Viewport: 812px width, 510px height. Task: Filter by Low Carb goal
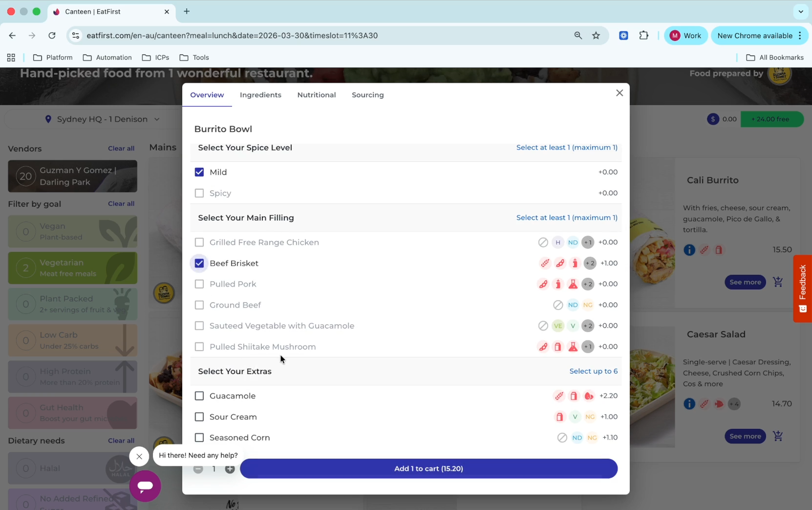[x=72, y=340]
